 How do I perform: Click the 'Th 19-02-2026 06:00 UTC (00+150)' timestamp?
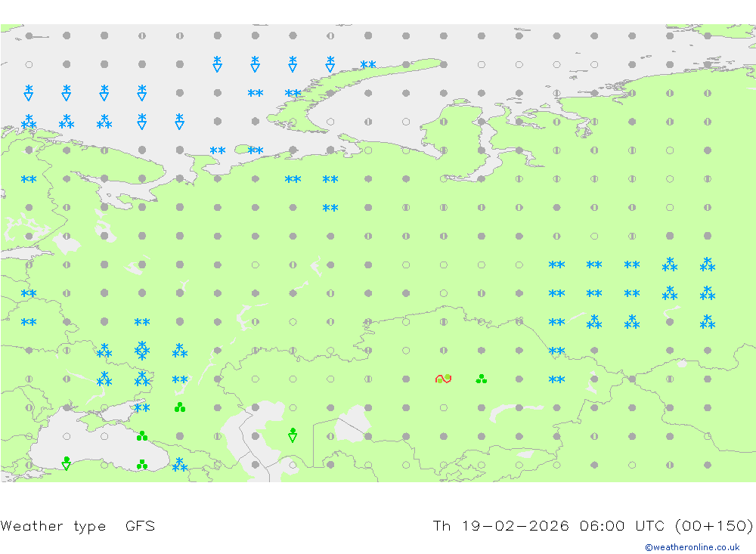click(x=593, y=525)
